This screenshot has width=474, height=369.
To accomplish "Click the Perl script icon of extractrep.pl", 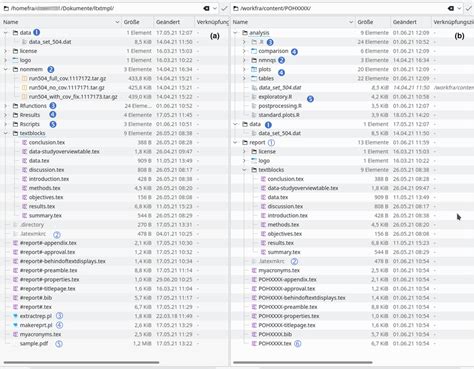I will coord(15,316).
